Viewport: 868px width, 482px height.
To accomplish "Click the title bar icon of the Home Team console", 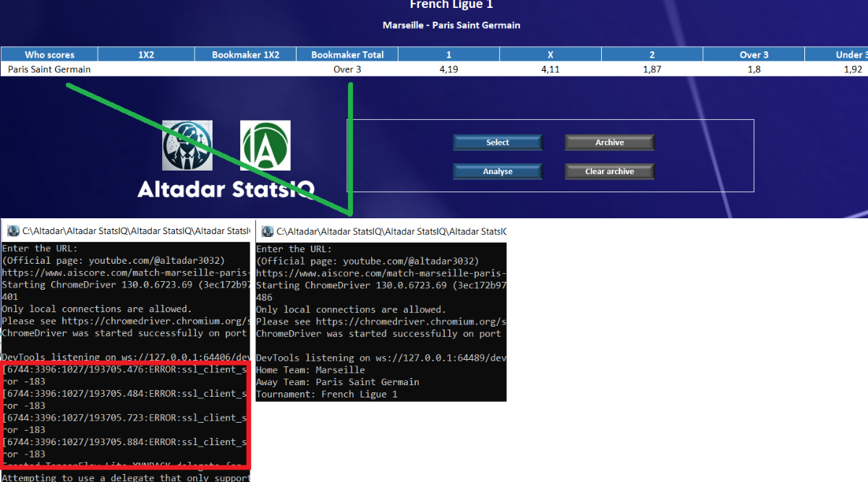I will tap(268, 231).
